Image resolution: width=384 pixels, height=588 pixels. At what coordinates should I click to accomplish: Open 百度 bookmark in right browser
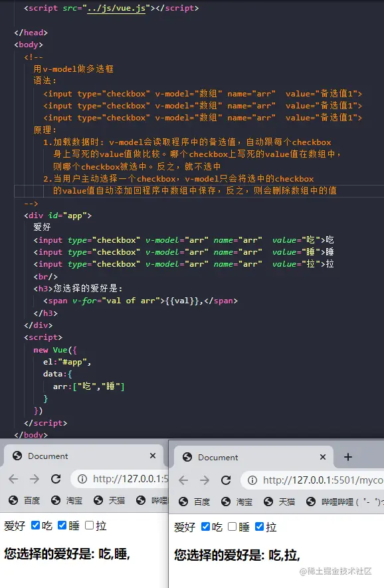[195, 502]
